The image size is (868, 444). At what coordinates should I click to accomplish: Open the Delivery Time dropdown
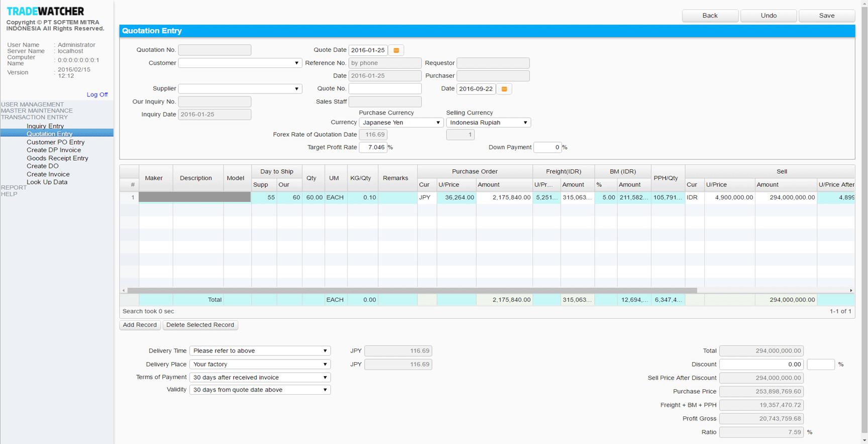[x=260, y=351]
